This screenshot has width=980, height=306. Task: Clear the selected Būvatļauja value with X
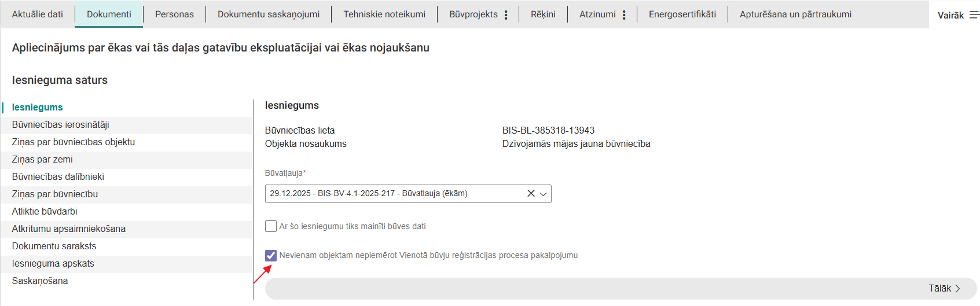pos(531,194)
